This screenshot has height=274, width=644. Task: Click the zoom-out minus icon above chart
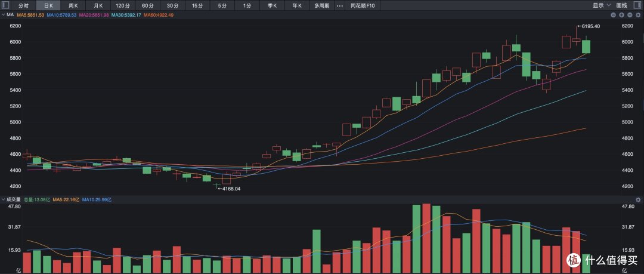click(x=629, y=15)
